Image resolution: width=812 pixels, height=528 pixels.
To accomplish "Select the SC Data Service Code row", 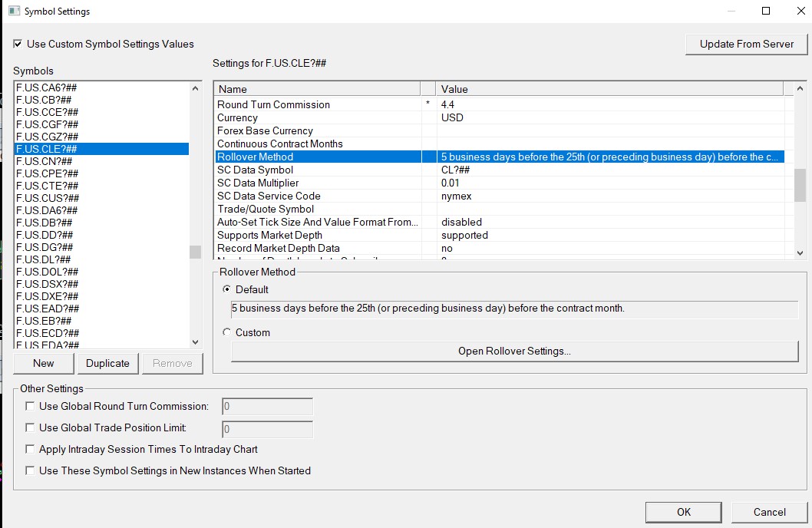I will click(500, 196).
